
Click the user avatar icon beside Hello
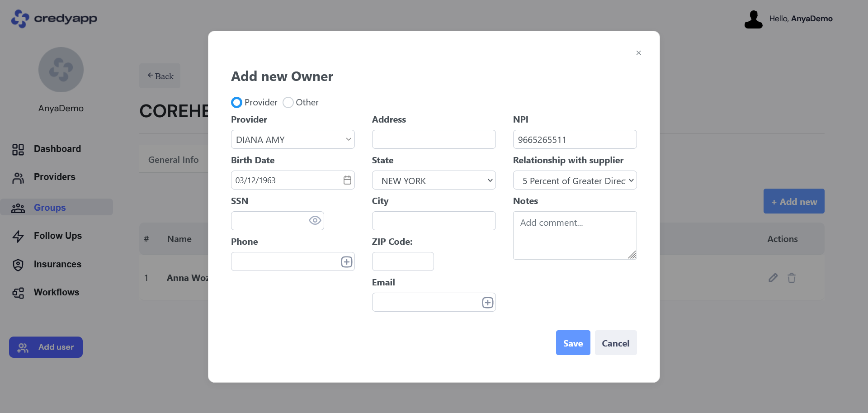(753, 19)
